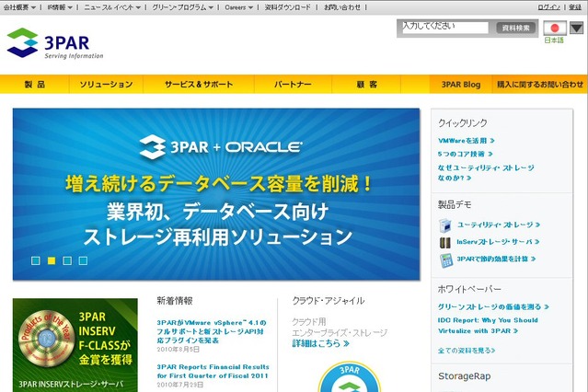This screenshot has width=588, height=392.
Task: Expand the IR情報 menu
Action: click(x=60, y=7)
